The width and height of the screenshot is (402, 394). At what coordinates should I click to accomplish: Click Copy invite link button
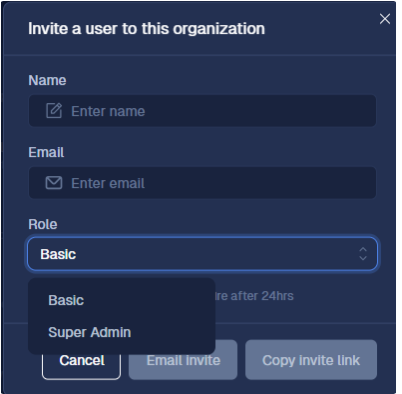(x=311, y=360)
